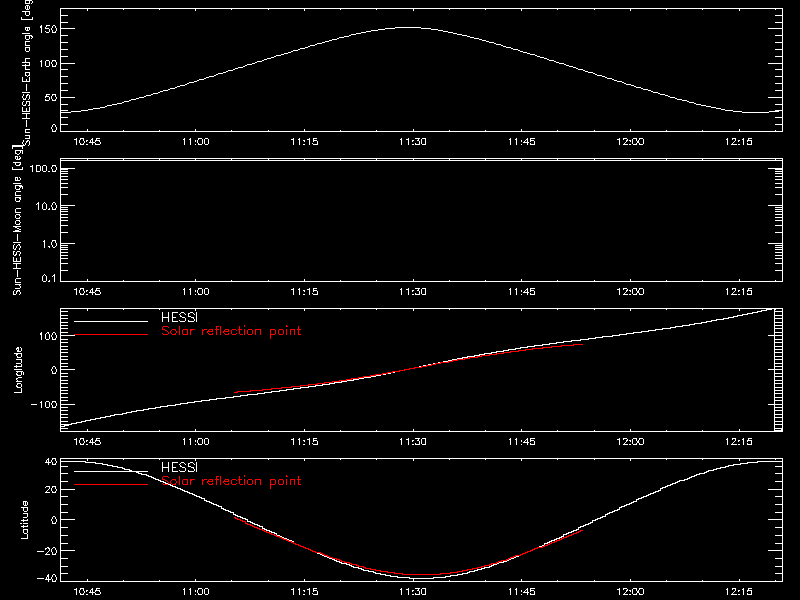Click '11:45' under the Moon angle plot
Screen dimensions: 800x600
[521, 291]
